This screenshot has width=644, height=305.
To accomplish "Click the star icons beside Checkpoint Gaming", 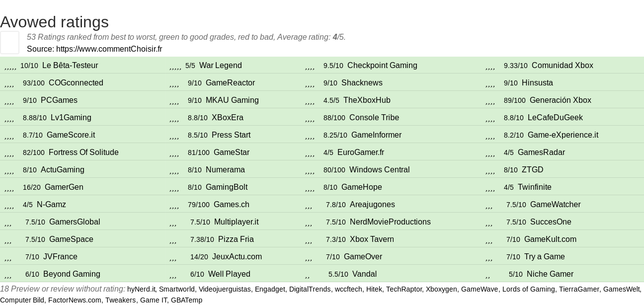I will 310,67.
